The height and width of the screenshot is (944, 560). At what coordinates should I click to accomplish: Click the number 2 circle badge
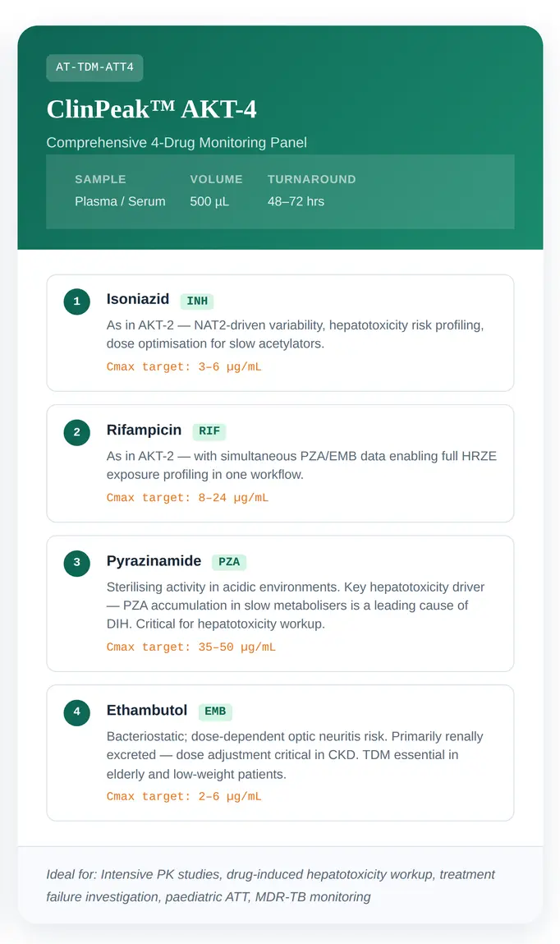click(x=77, y=432)
